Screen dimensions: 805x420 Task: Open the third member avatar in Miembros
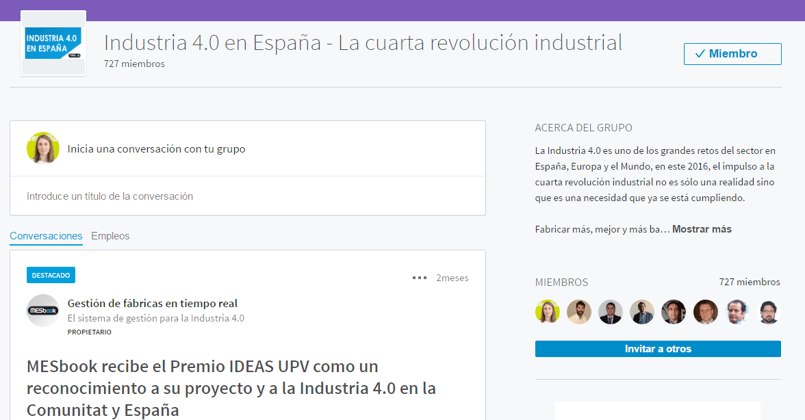[610, 312]
